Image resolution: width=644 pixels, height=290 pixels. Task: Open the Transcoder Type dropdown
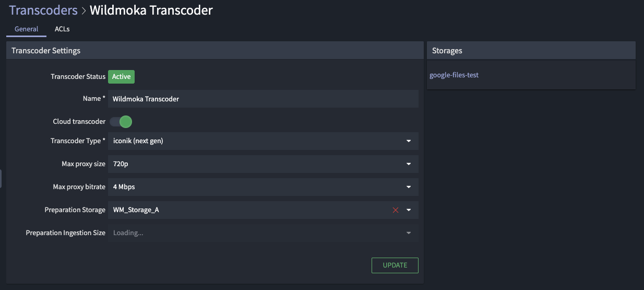(409, 141)
